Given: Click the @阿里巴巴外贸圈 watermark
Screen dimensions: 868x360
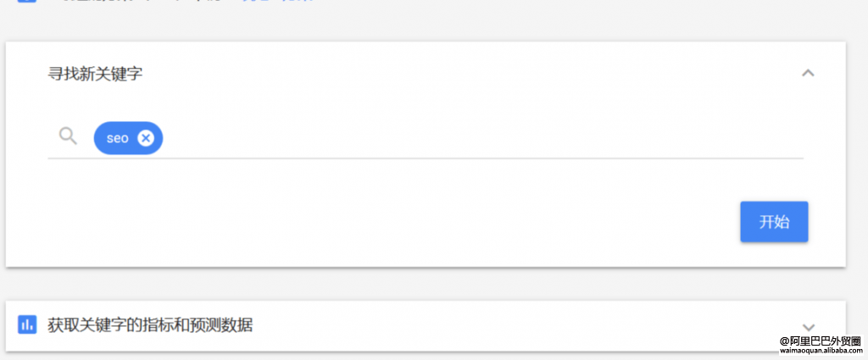Looking at the screenshot, I should click(821, 341).
